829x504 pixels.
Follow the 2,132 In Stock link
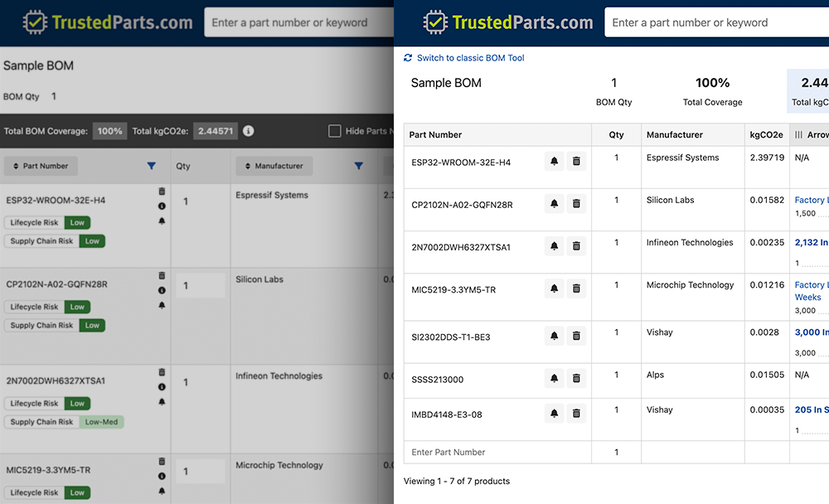[x=811, y=242]
